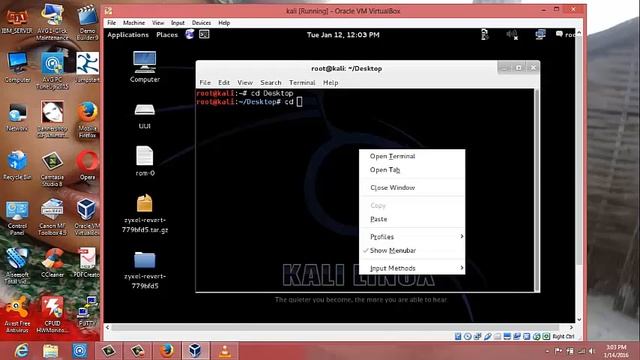The image size is (640, 360).
Task: Select the rom-0 file on Kali desktop
Action: [x=144, y=161]
